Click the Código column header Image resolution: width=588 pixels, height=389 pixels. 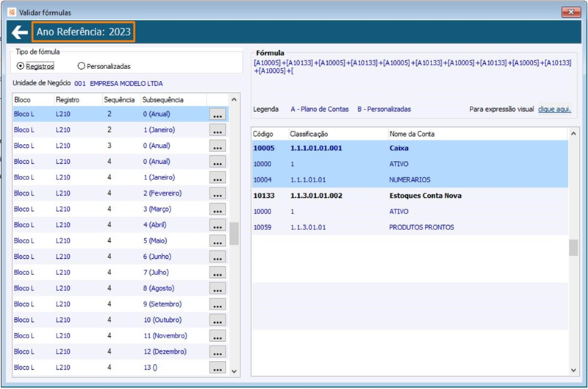269,134
